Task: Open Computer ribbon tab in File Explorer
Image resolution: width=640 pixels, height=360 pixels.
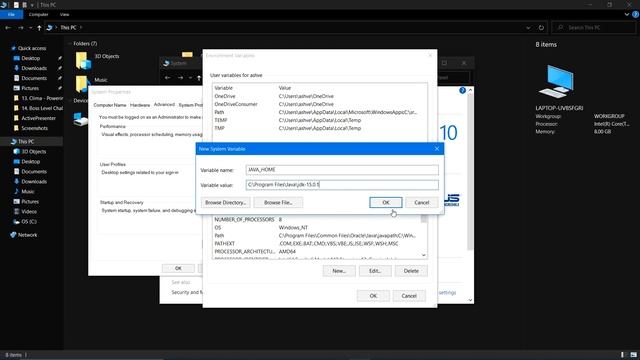Action: coord(38,14)
